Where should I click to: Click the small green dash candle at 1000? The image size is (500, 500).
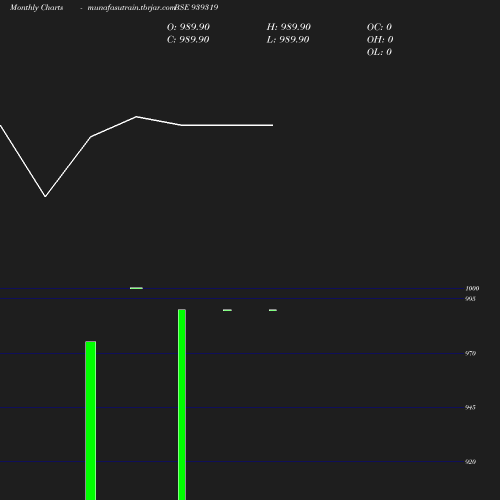point(136,288)
